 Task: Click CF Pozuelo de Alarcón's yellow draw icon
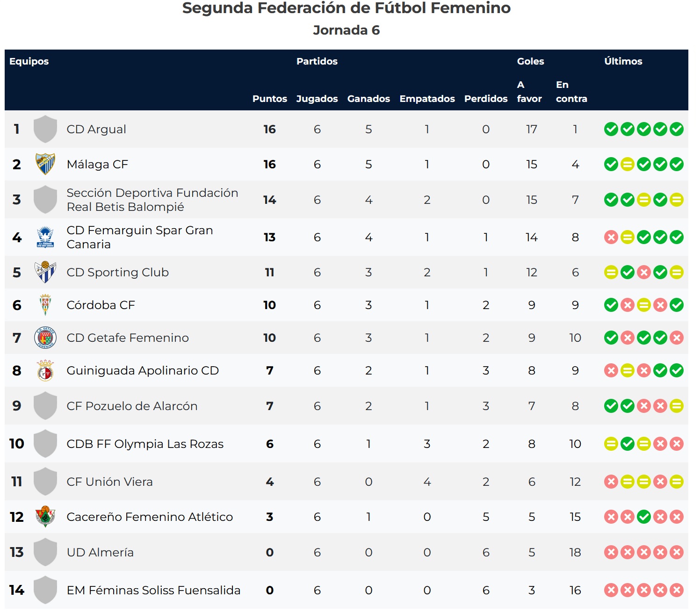[677, 406]
